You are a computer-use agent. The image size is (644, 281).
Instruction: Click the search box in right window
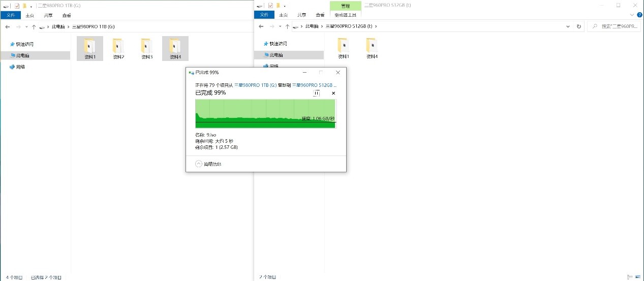click(615, 26)
